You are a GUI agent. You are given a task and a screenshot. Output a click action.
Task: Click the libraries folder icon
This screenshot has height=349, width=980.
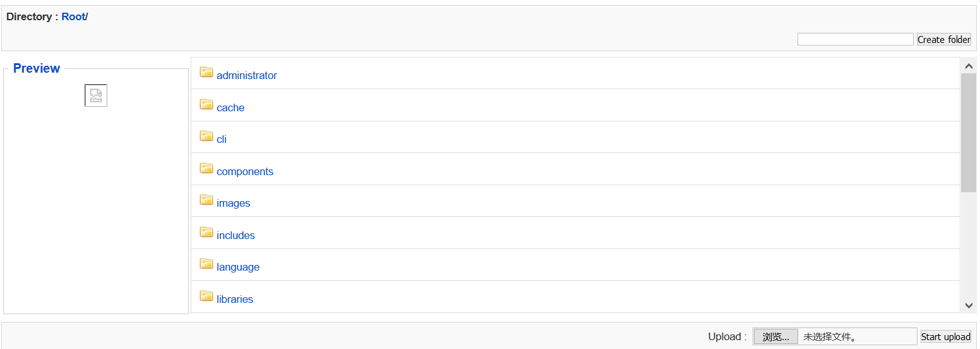pos(206,296)
